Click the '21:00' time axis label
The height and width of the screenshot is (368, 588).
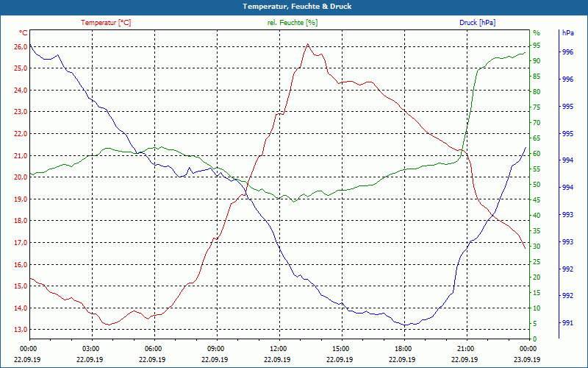(465, 349)
